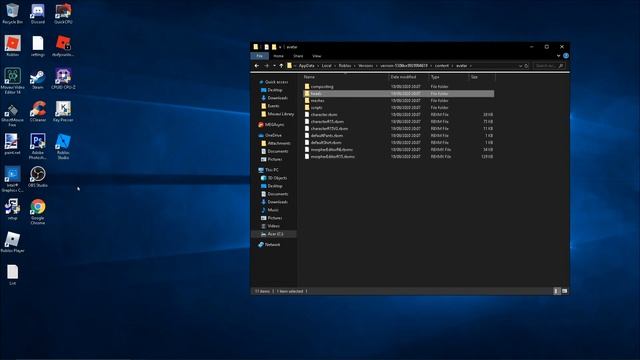The width and height of the screenshot is (640, 360).
Task: Select the Key Presser desktop icon
Action: [63, 112]
